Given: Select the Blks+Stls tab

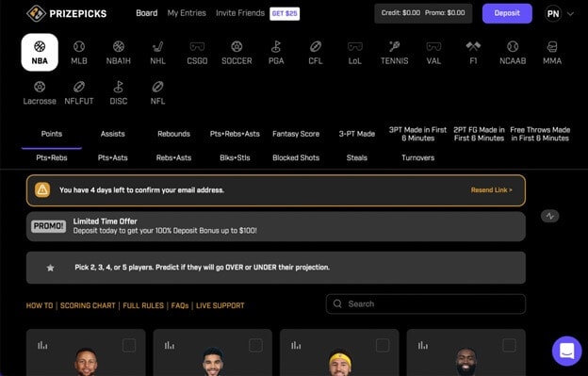Looking at the screenshot, I should (235, 157).
